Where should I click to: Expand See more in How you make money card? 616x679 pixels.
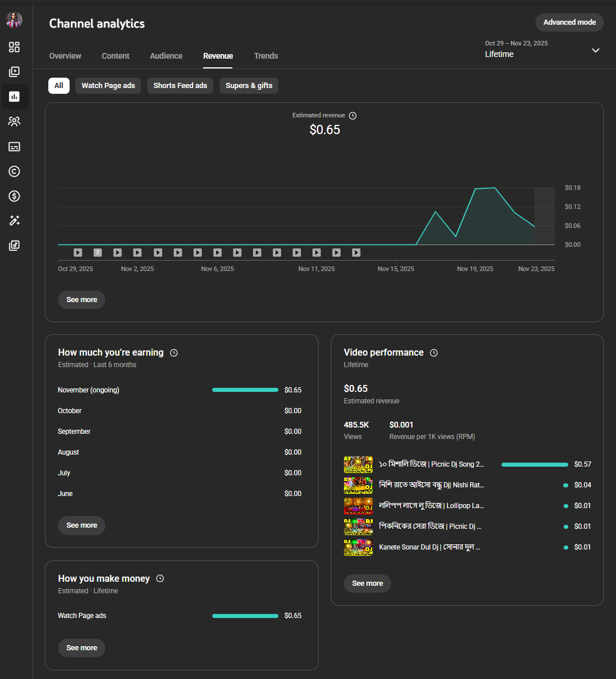point(82,648)
